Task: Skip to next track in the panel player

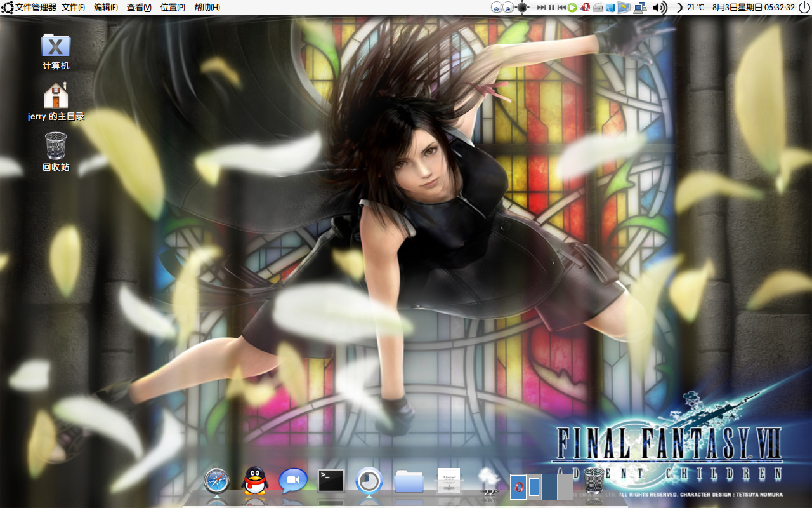Action: [542, 8]
